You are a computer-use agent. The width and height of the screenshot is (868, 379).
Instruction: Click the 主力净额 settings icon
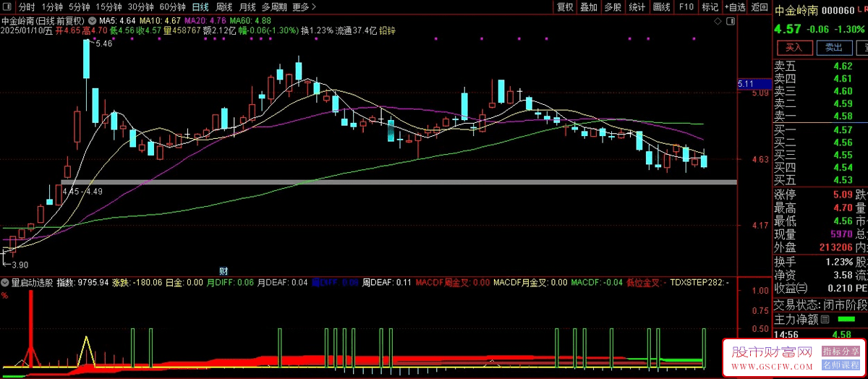[826, 319]
